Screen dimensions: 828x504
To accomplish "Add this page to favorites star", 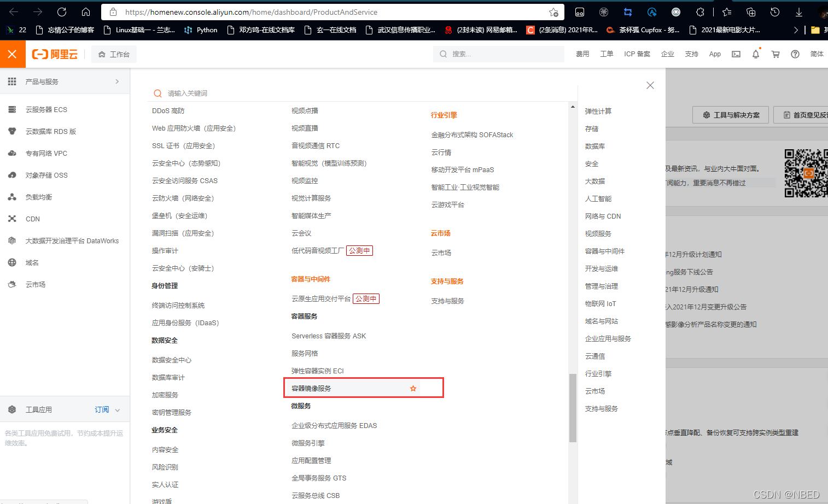I will coord(553,12).
